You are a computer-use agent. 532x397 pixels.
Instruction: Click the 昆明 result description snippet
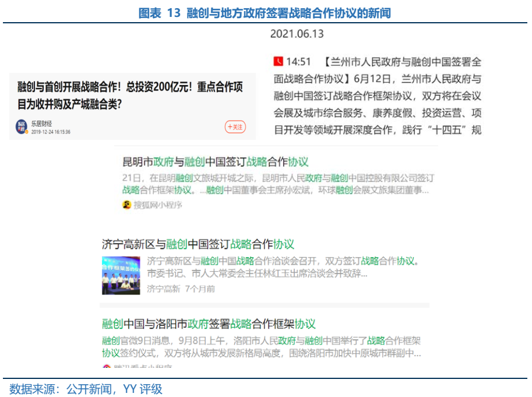277,184
